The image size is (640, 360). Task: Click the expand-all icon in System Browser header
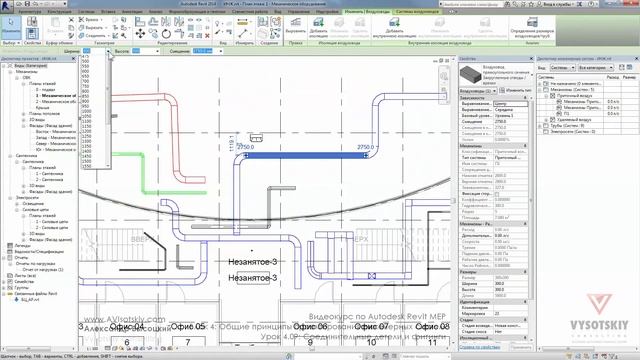point(622,67)
